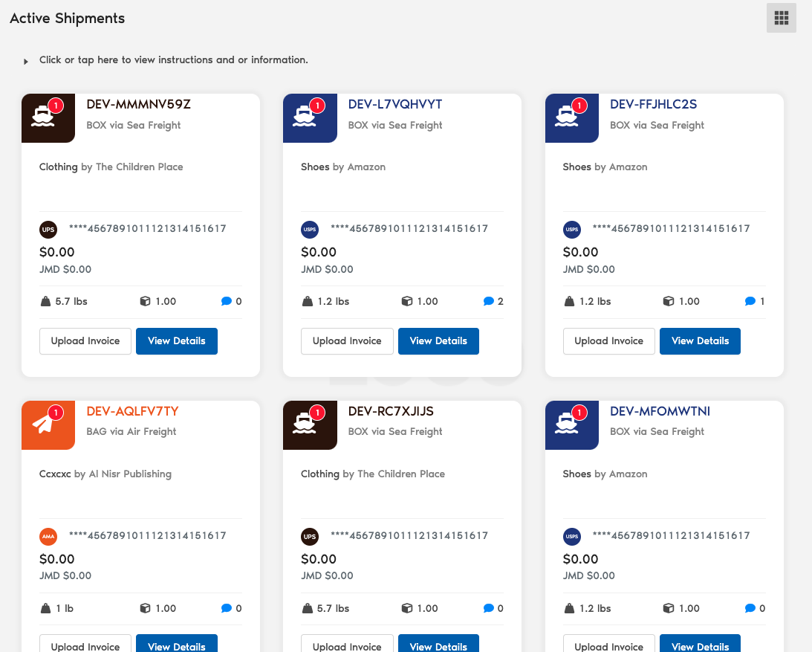Switch to grid view using top-right icon
This screenshot has width=812, height=652.
click(x=781, y=18)
